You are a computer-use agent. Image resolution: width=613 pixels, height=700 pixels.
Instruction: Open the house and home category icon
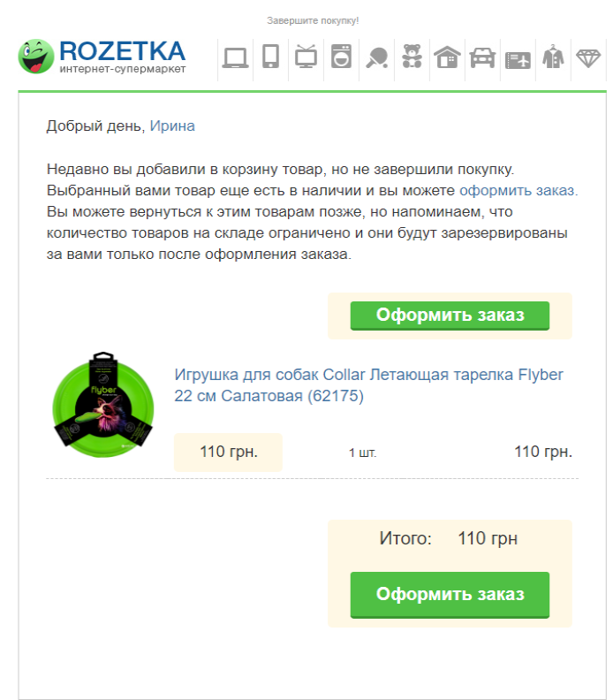click(x=447, y=57)
